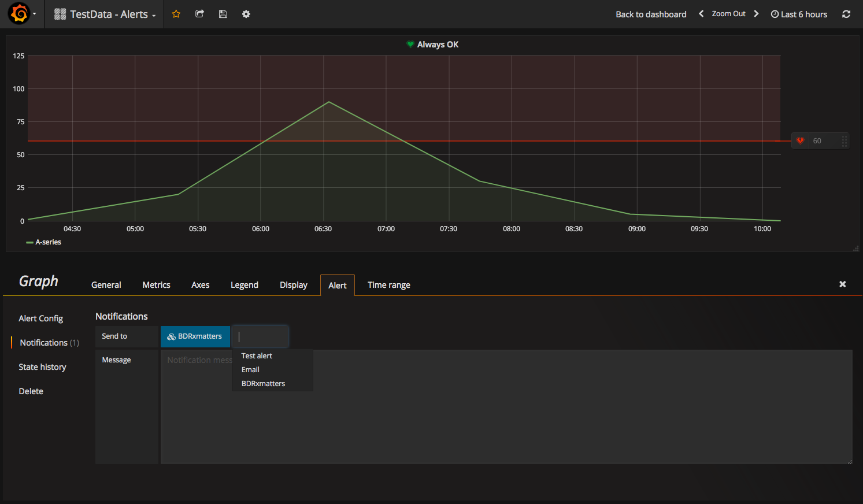The height and width of the screenshot is (504, 863).
Task: Close the panel editor with the X
Action: tap(842, 284)
